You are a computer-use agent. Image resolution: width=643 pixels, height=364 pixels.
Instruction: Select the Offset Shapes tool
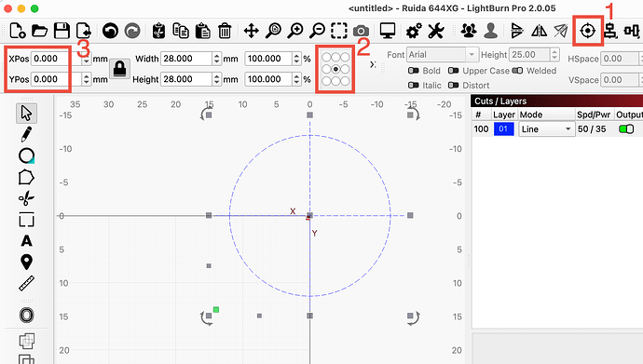click(x=27, y=316)
